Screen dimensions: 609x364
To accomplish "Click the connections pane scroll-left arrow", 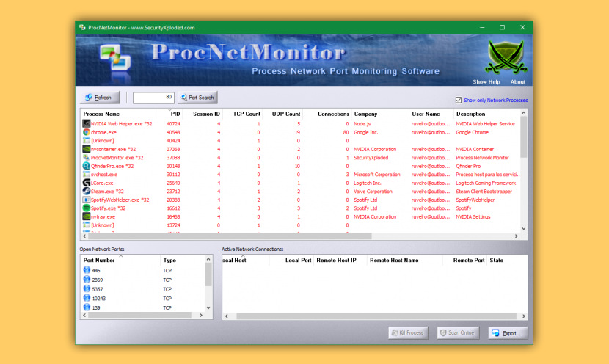I will click(227, 316).
